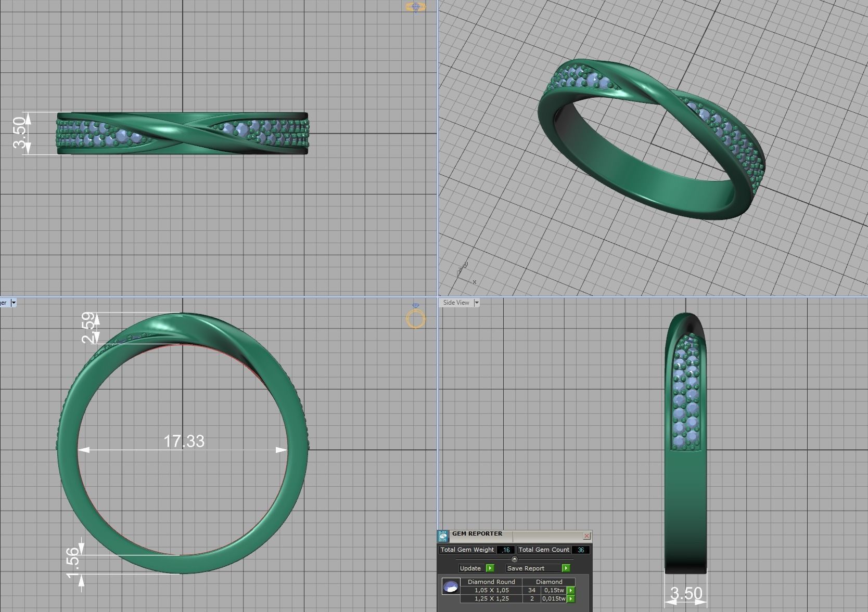Image resolution: width=868 pixels, height=612 pixels.
Task: Click the Update button label
Action: [x=470, y=568]
